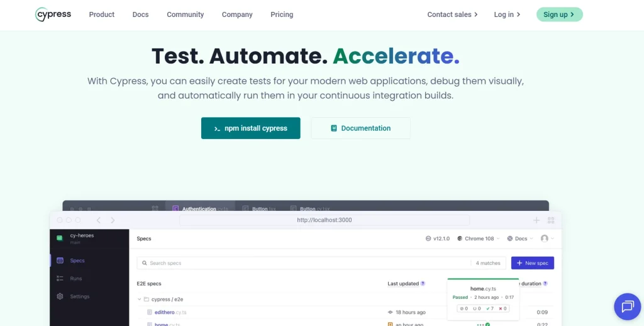This screenshot has width=644, height=326.
Task: Click the Log in link
Action: 508,14
